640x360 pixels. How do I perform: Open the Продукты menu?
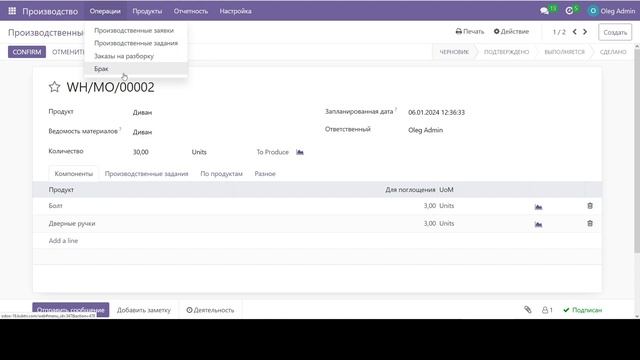(x=147, y=11)
